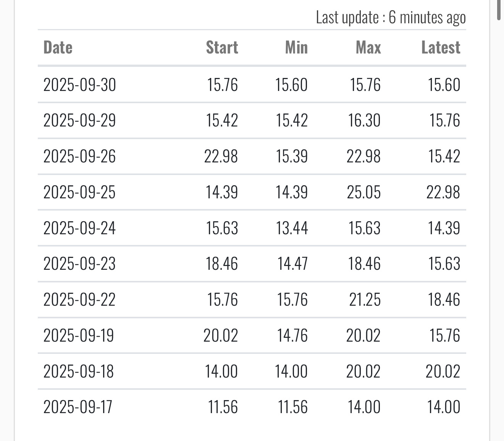Select the 2025-09-29 date cell
The image size is (504, 441).
click(x=79, y=121)
